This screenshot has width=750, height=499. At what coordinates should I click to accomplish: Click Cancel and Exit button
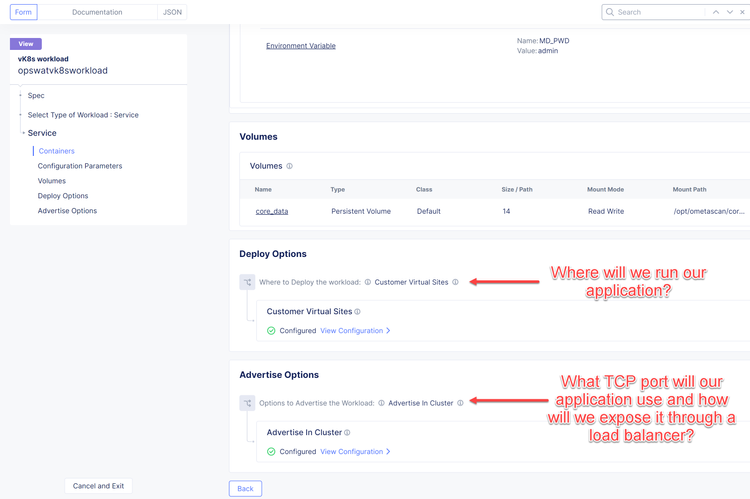tap(99, 486)
